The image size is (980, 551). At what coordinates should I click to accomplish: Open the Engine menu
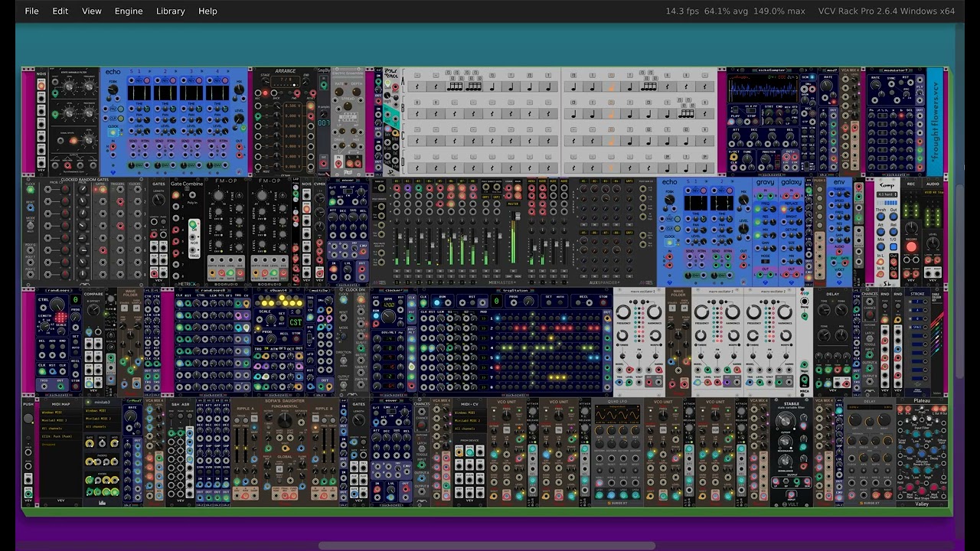tap(129, 11)
